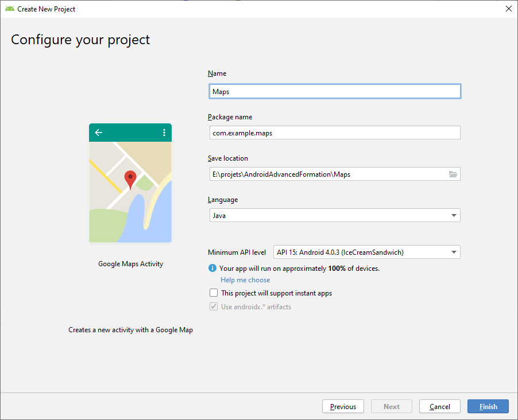Click inside the Save location path field
The height and width of the screenshot is (420, 518).
327,174
